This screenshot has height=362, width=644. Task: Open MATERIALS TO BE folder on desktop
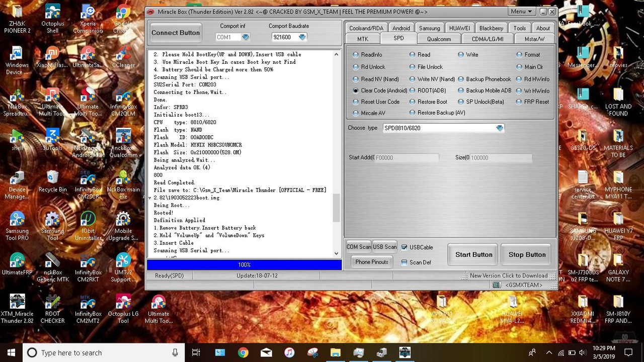(618, 143)
